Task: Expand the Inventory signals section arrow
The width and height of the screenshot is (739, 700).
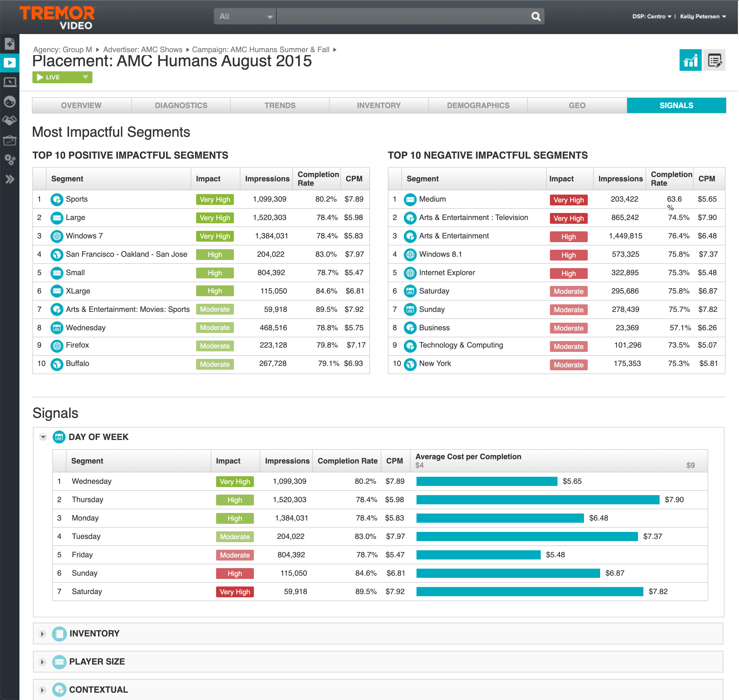Action: [42, 634]
